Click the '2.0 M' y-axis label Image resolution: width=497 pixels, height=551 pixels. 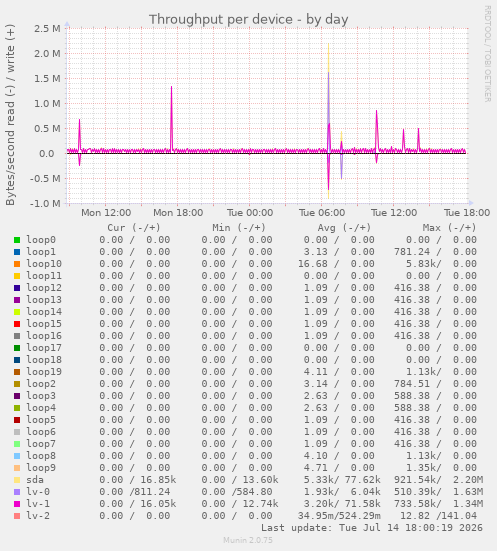pyautogui.click(x=47, y=53)
